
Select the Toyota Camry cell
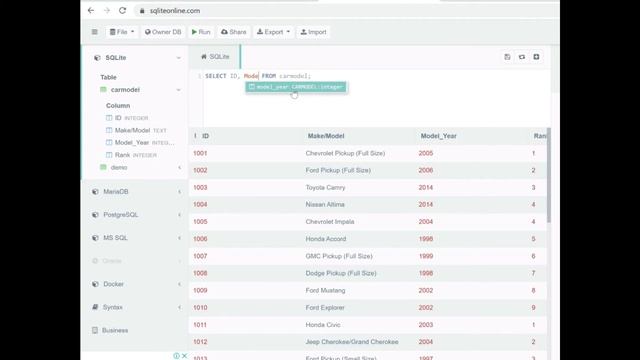(325, 187)
